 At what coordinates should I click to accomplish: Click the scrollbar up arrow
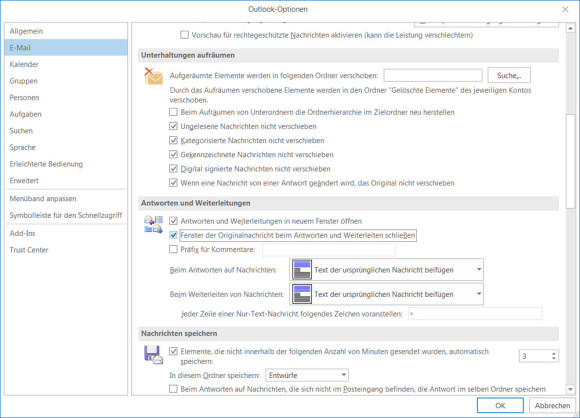pos(570,29)
